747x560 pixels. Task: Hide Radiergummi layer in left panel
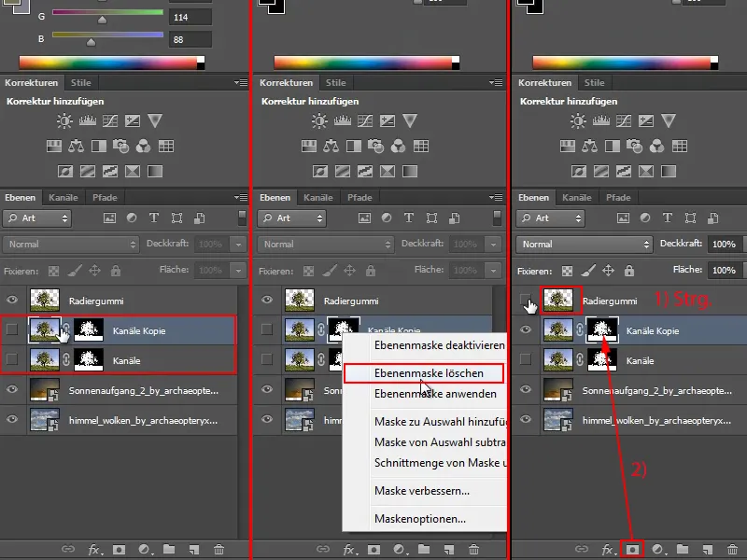(12, 300)
